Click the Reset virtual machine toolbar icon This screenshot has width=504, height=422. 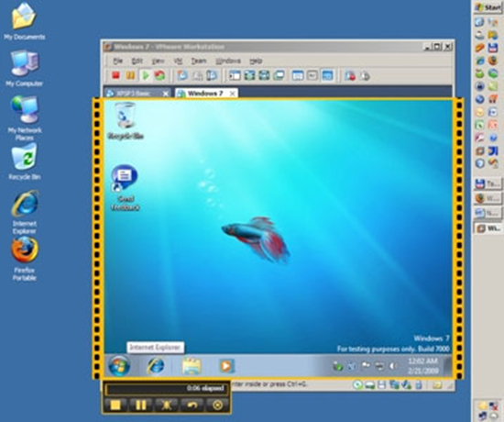coord(159,75)
